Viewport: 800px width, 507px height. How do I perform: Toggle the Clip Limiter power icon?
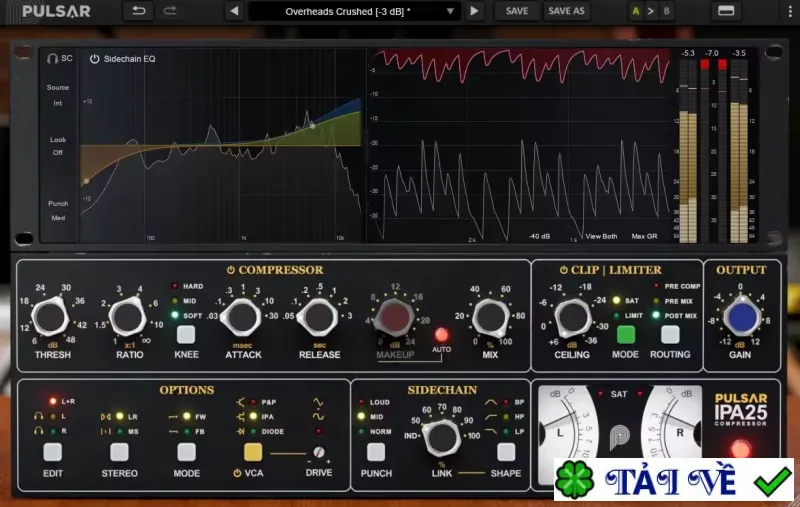563,270
